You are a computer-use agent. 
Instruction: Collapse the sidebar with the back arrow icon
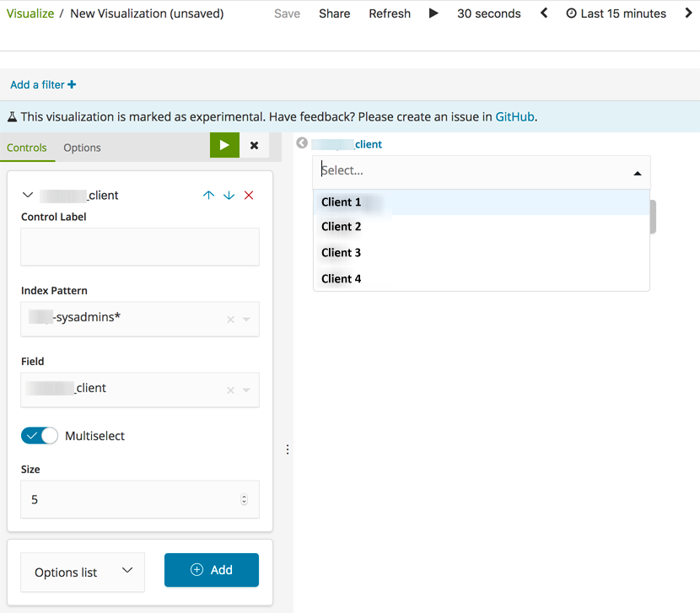(302, 142)
